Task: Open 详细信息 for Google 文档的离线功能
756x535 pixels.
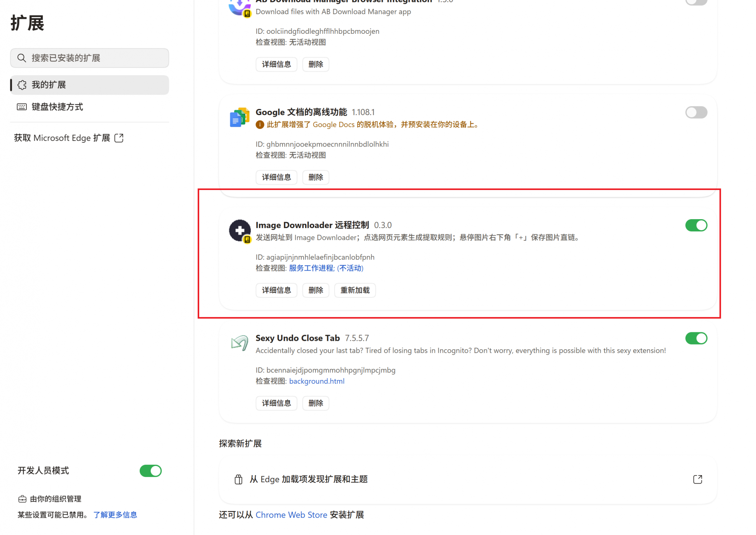Action: (276, 177)
